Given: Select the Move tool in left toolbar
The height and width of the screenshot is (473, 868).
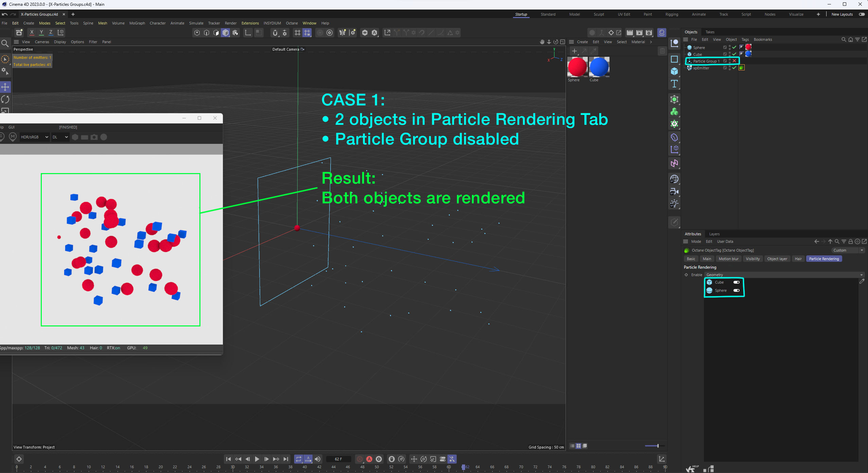Looking at the screenshot, I should coord(5,87).
